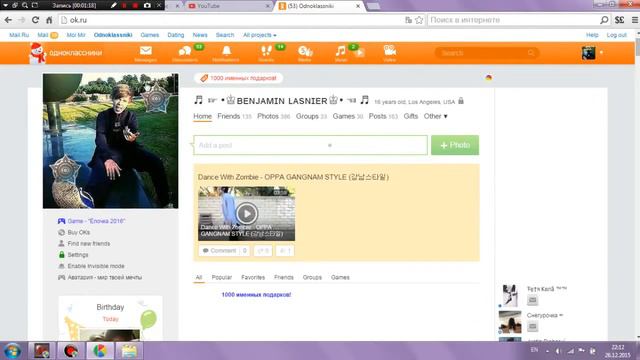The width and height of the screenshot is (640, 360).
Task: Click the green + Photo button
Action: point(455,145)
